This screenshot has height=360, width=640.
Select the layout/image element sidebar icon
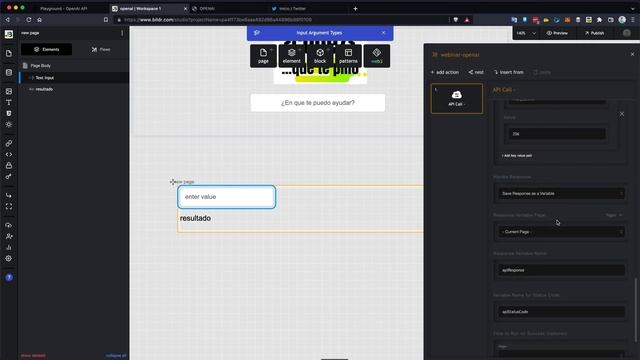[x=9, y=91]
